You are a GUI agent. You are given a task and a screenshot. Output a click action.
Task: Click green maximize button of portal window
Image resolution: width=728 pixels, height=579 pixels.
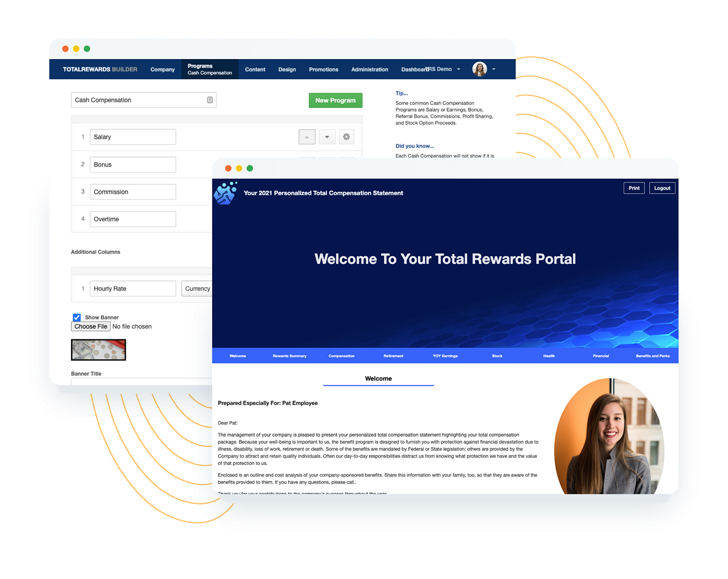click(250, 168)
